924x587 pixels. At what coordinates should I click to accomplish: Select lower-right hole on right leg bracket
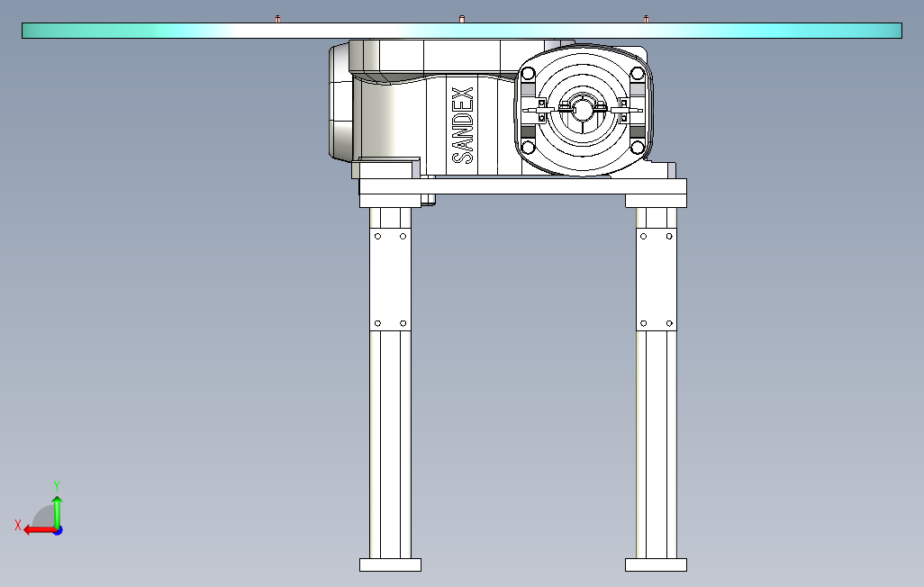coord(669,323)
